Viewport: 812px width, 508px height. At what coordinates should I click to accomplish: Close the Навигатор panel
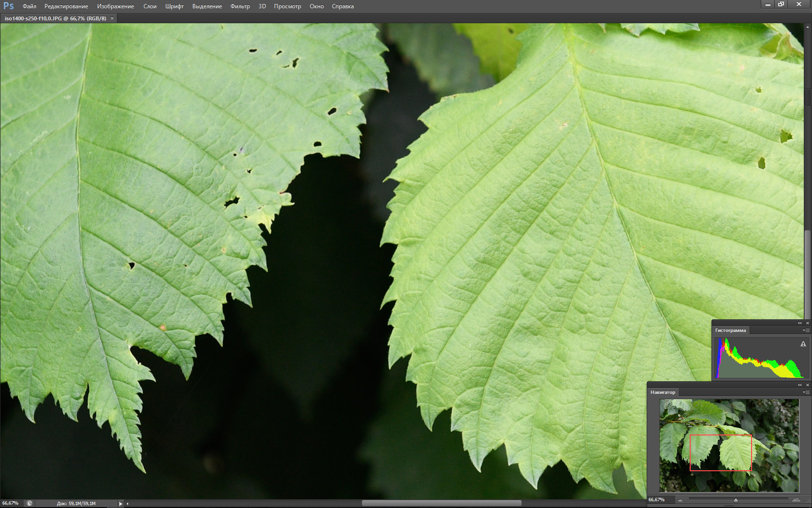point(807,385)
